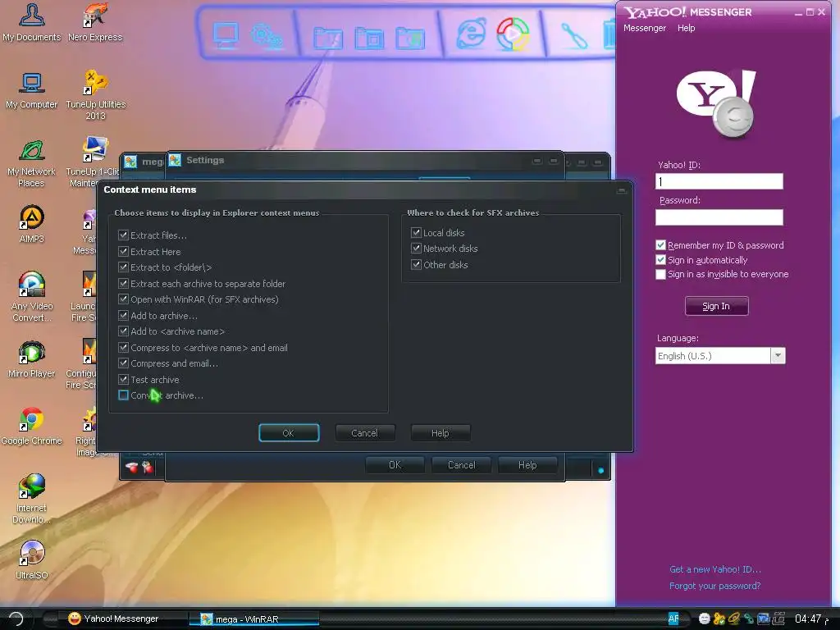Toggle the Extract Here checkbox
This screenshot has width=840, height=630.
click(123, 251)
